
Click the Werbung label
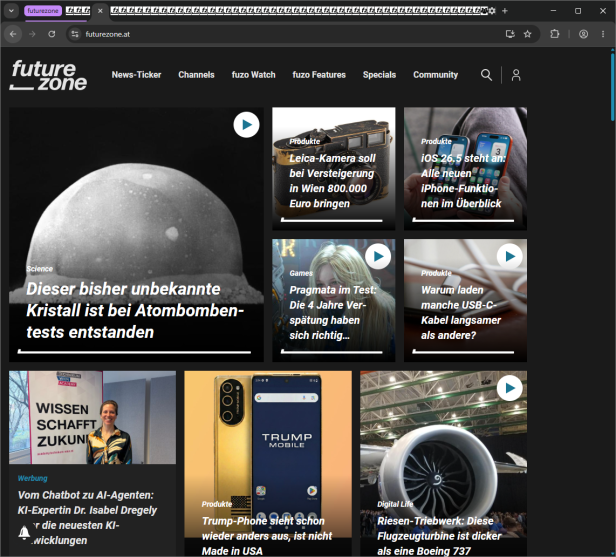pos(33,478)
